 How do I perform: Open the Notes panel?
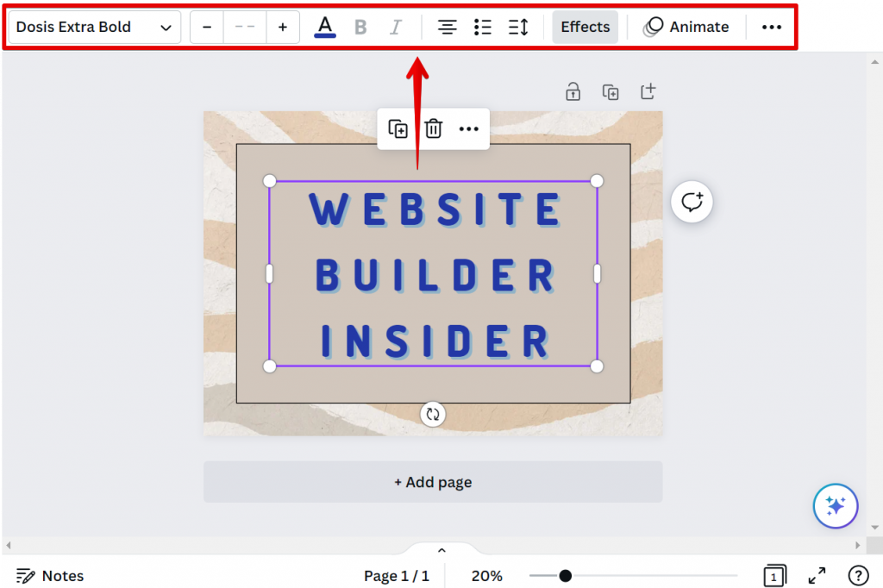[x=50, y=575]
